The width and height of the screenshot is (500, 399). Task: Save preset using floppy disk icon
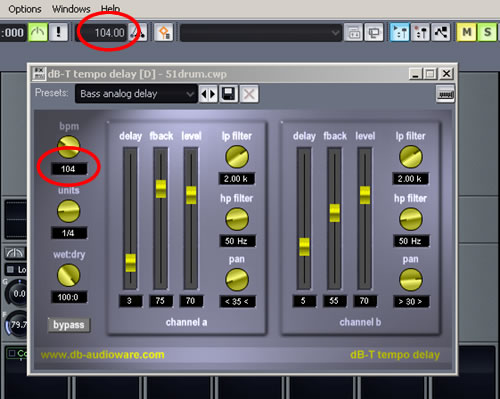pyautogui.click(x=229, y=94)
